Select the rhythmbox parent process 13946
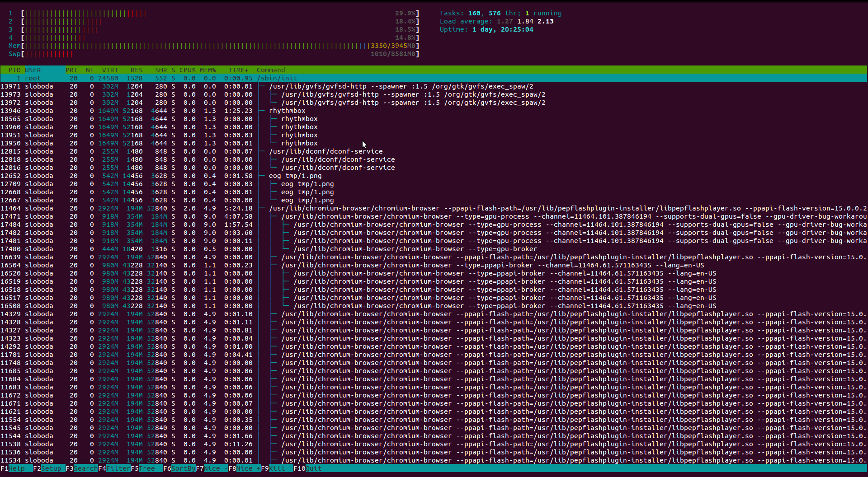 coord(434,111)
